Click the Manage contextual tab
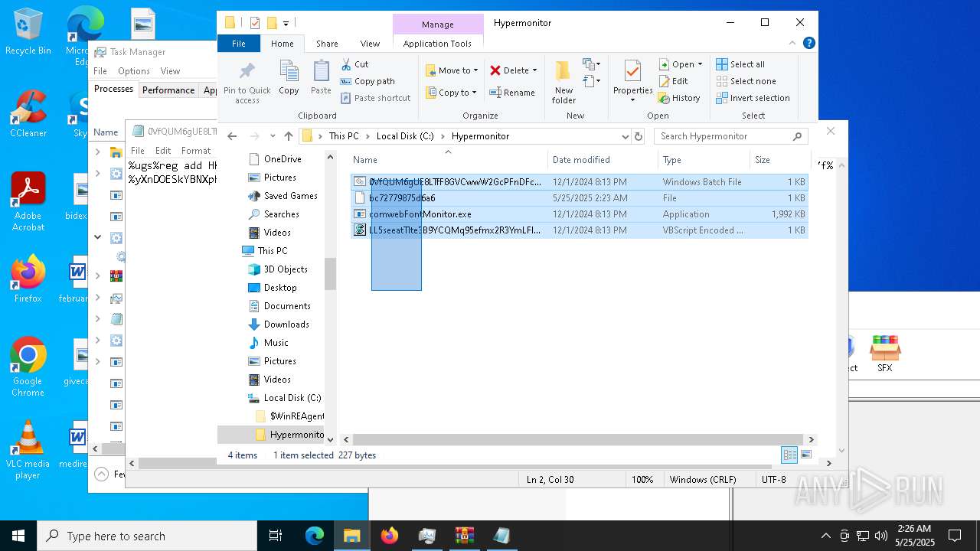This screenshot has height=551, width=980. (438, 24)
